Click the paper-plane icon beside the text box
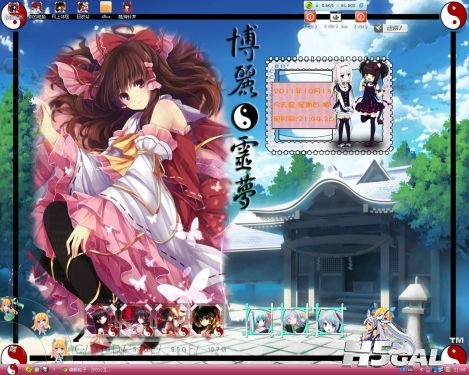The height and width of the screenshot is (375, 469). [378, 28]
